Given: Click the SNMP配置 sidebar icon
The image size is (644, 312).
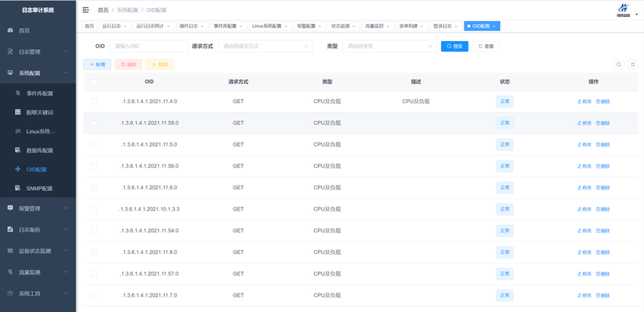Looking at the screenshot, I should (x=18, y=189).
